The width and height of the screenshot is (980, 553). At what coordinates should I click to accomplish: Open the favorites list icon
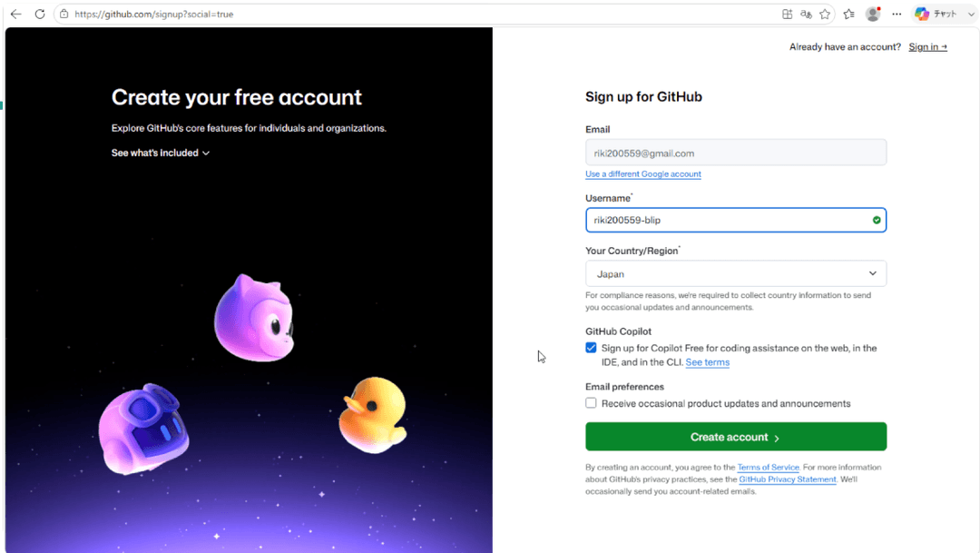click(848, 14)
